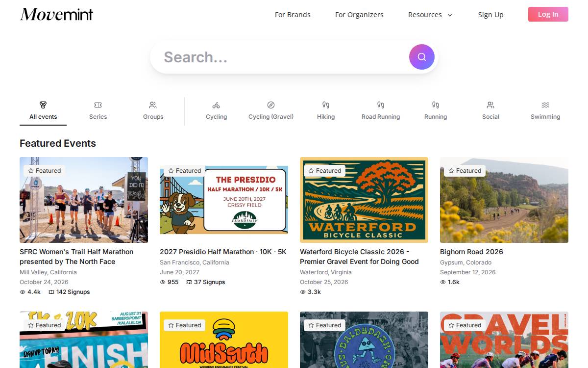Select the Road Running footprints icon
Image resolution: width=588 pixels, height=368 pixels.
pyautogui.click(x=381, y=105)
